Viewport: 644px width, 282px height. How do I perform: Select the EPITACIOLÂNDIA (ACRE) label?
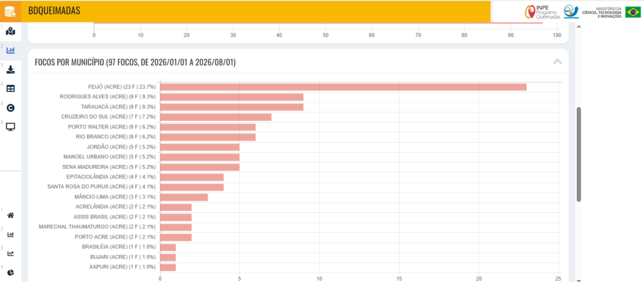(111, 177)
